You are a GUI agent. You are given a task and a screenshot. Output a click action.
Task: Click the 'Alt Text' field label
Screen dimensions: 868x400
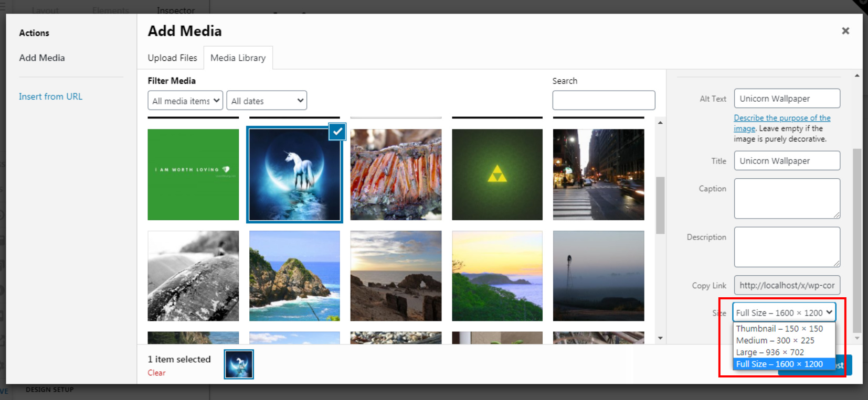713,99
